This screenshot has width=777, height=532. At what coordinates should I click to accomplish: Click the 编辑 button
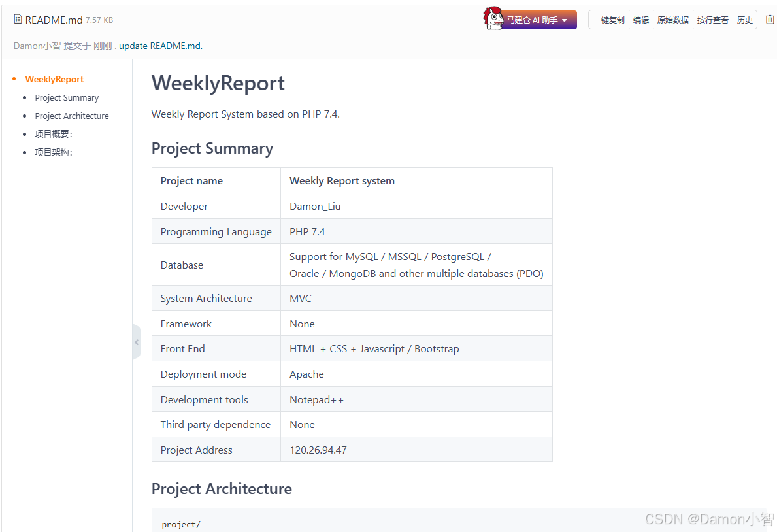click(x=640, y=20)
